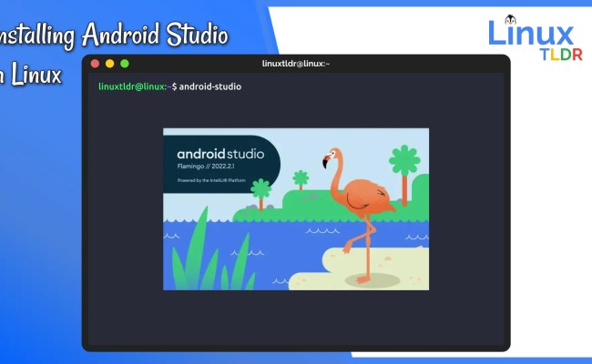Screen dimensions: 592x364
Task: Click the red close button on terminal window
Action: [x=95, y=64]
